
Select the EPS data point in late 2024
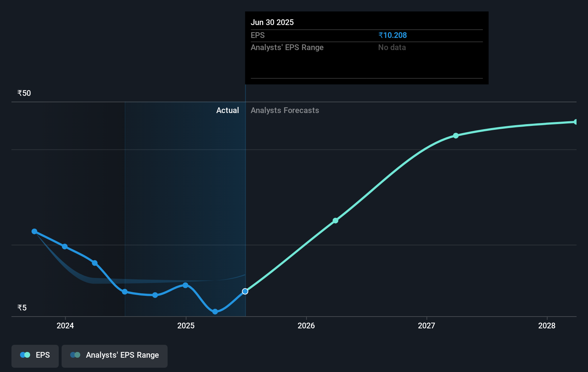pos(155,295)
